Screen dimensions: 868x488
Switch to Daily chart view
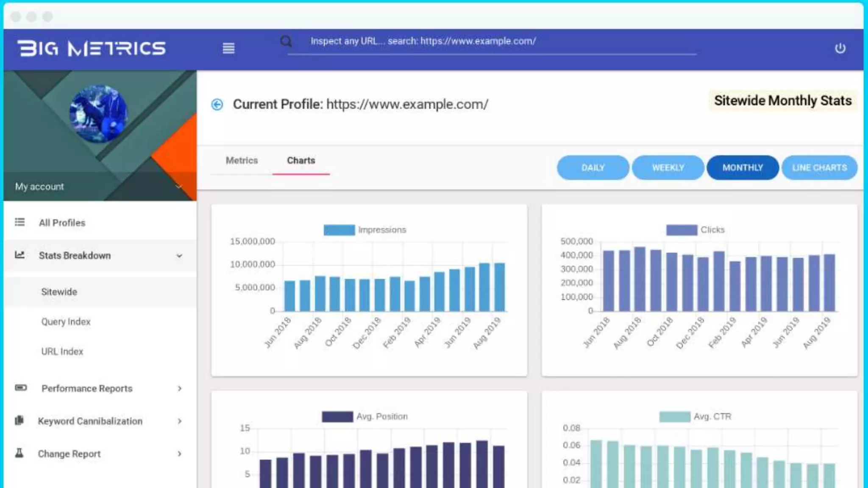pyautogui.click(x=593, y=168)
